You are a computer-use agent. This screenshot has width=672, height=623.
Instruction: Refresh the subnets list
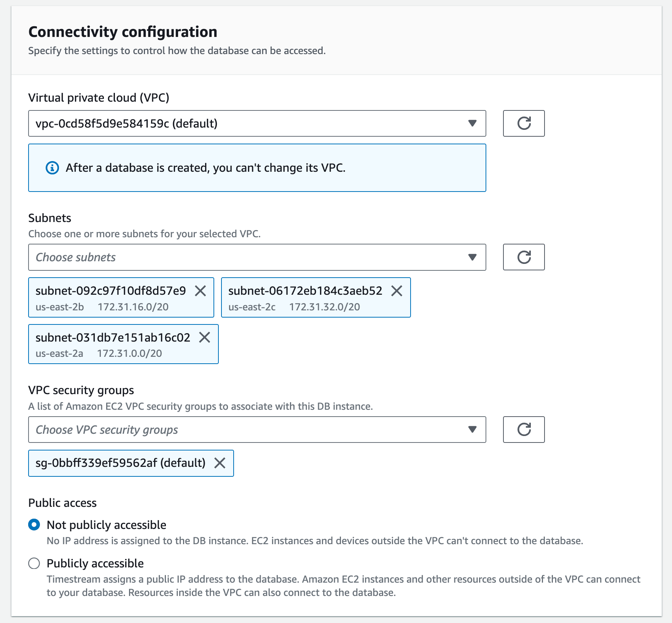524,257
